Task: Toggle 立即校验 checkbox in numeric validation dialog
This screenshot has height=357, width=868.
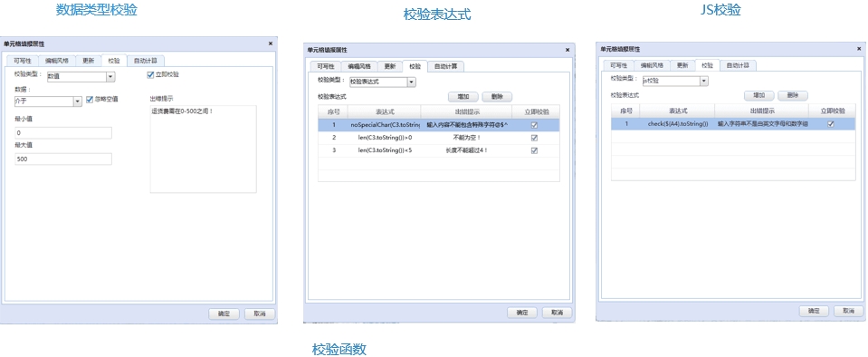Action: coord(150,74)
